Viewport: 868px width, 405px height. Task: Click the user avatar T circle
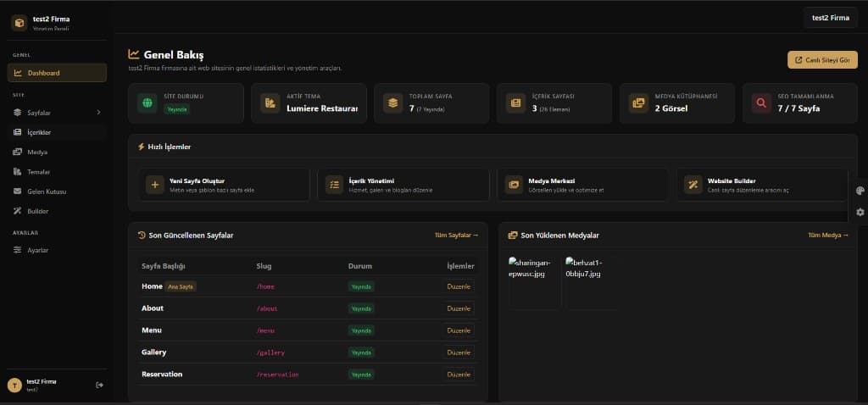(x=14, y=385)
